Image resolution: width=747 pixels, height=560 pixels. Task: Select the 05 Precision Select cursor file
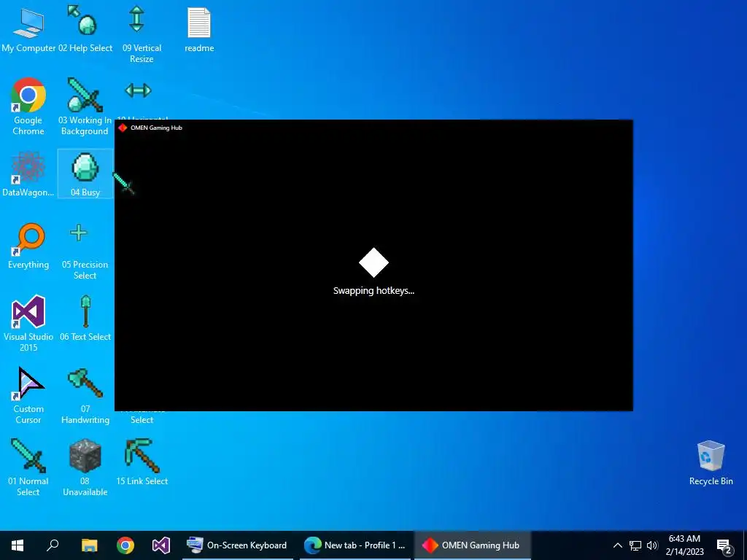point(85,251)
